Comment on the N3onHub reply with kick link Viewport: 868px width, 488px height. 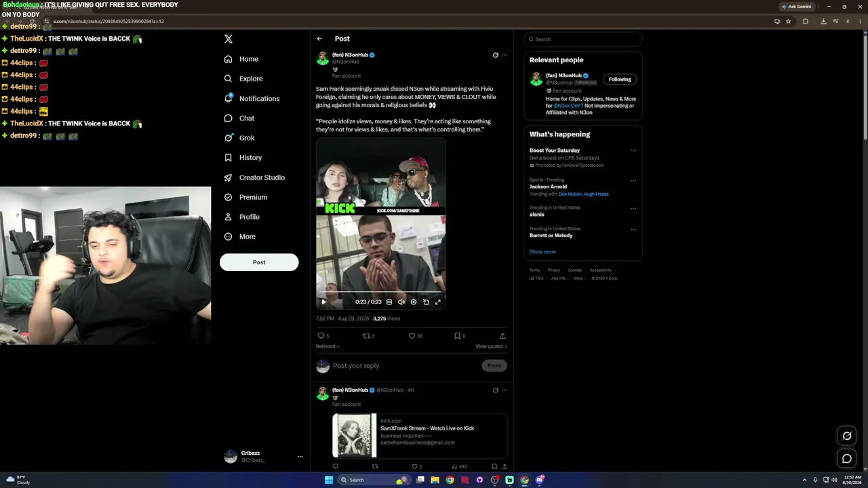[x=335, y=466]
